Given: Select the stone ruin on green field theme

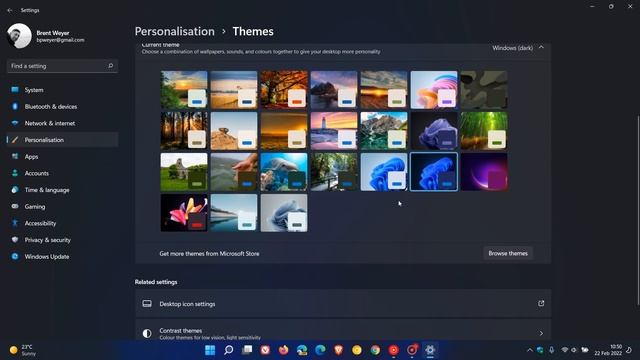Looking at the screenshot, I should [184, 172].
